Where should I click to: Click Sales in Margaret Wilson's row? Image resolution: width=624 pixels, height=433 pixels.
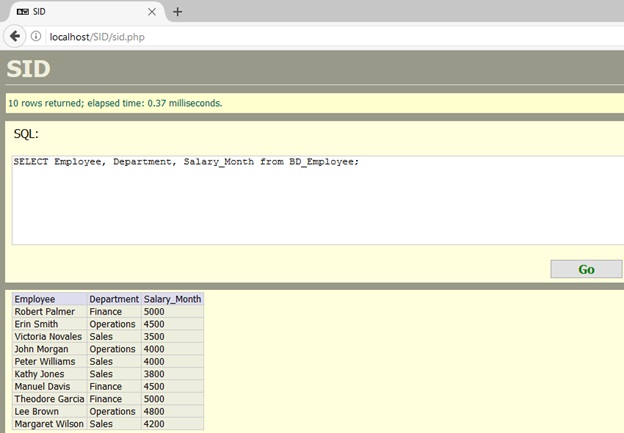(x=114, y=423)
